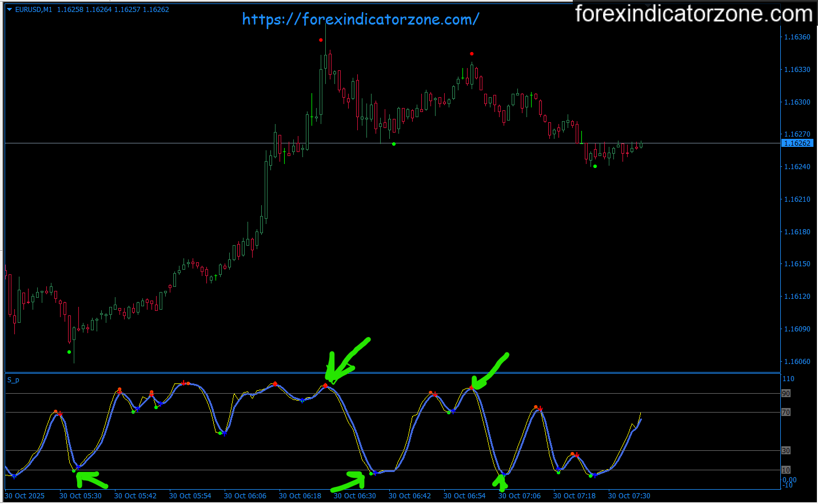Click the S_p indicator window label
Image resolution: width=818 pixels, height=504 pixels.
pyautogui.click(x=13, y=380)
